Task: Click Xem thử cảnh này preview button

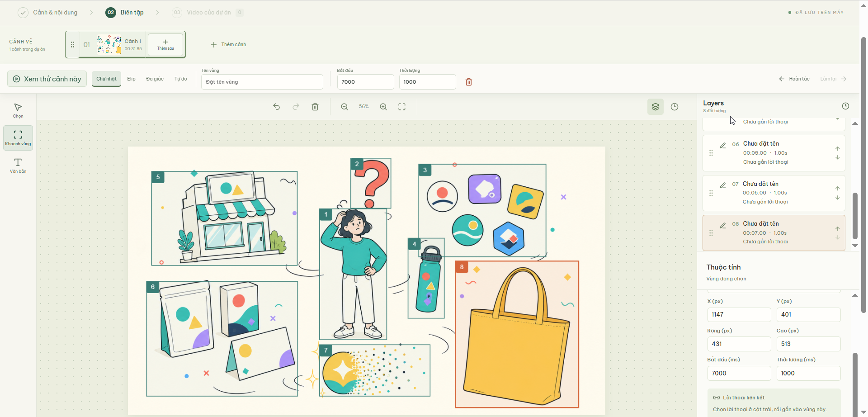Action: [47, 79]
